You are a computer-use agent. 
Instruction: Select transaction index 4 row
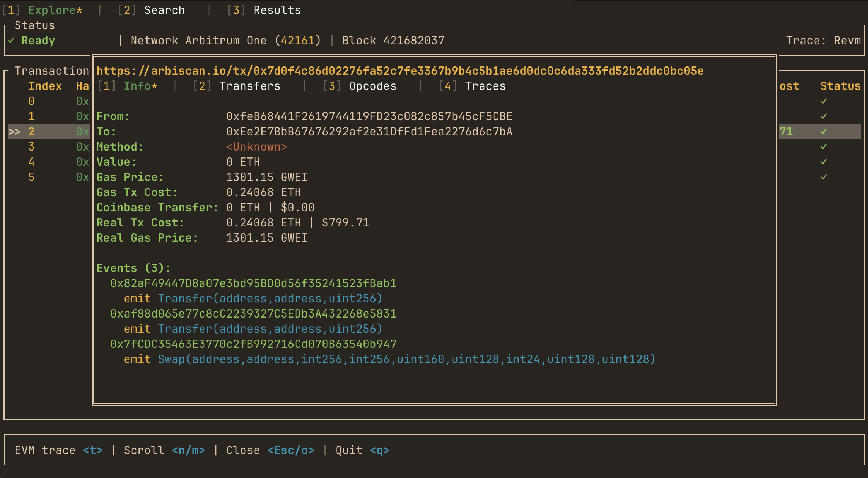(31, 162)
